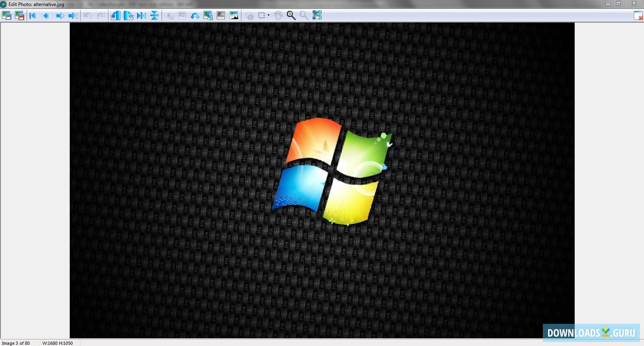Save the photo using the gray floppy icon

tap(7, 16)
